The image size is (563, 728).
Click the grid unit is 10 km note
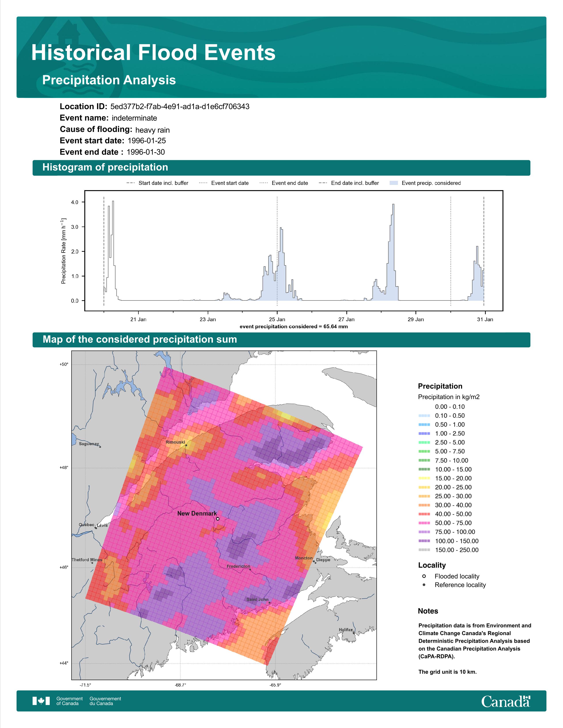tap(448, 672)
